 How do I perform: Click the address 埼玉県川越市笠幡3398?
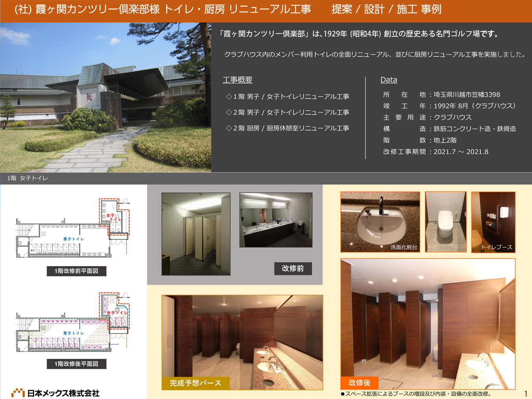[x=467, y=95]
